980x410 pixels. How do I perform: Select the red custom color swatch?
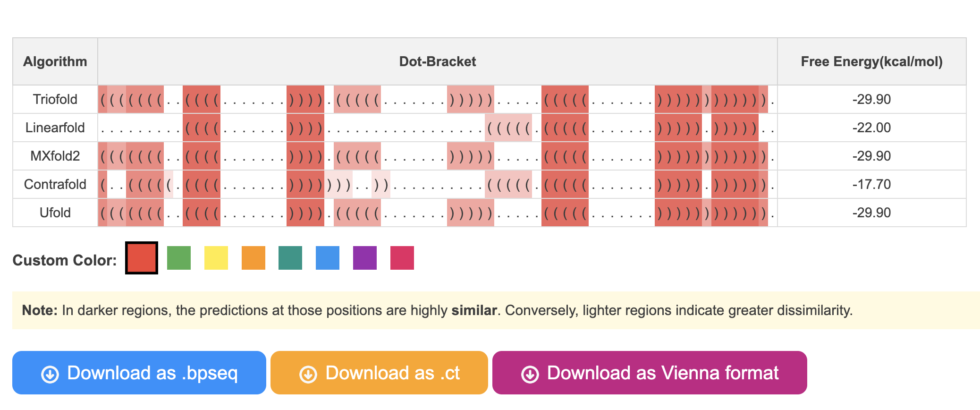pos(142,258)
